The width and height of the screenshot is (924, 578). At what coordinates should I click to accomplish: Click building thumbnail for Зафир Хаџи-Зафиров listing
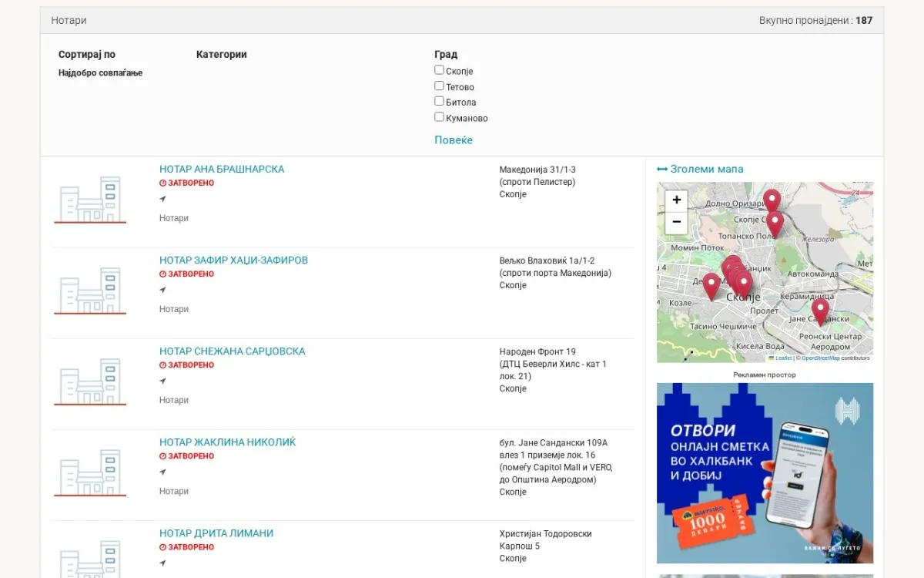tap(90, 291)
